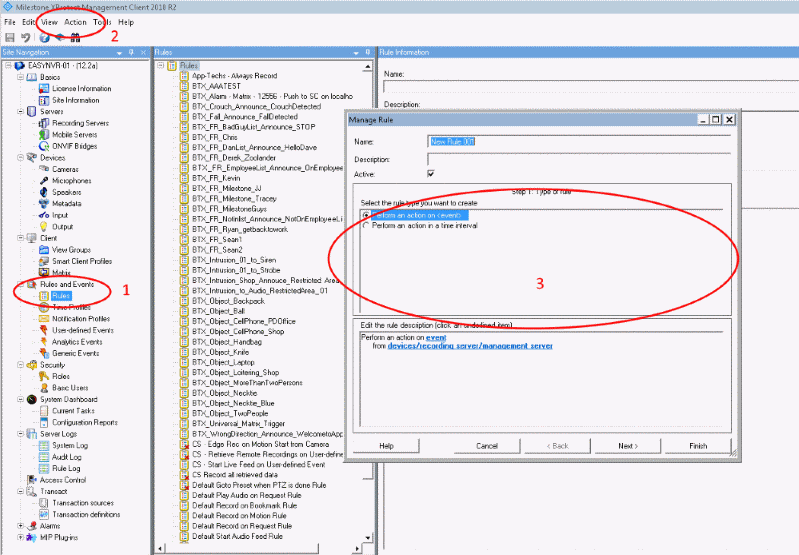799x555 pixels.
Task: Select Smart Client Profiles icon
Action: (x=44, y=261)
